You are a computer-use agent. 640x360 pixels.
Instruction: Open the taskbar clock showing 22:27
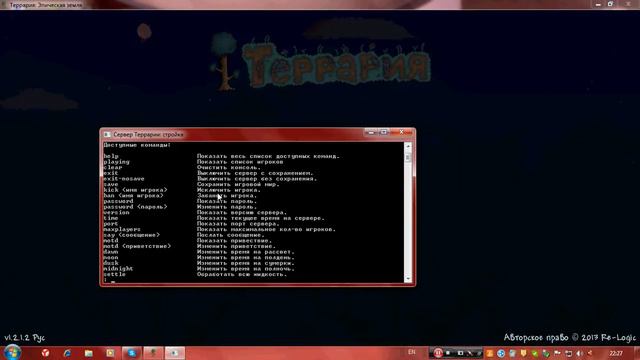click(616, 353)
